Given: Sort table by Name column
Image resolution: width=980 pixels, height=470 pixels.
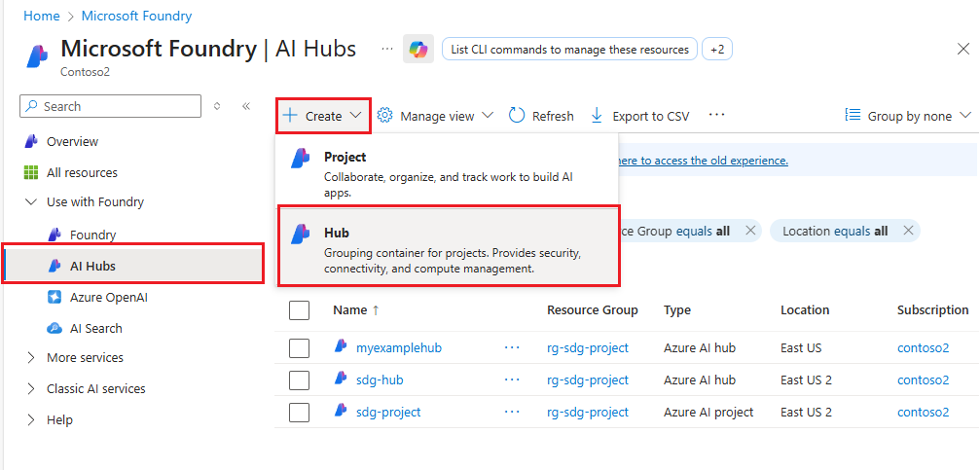Looking at the screenshot, I should (355, 310).
